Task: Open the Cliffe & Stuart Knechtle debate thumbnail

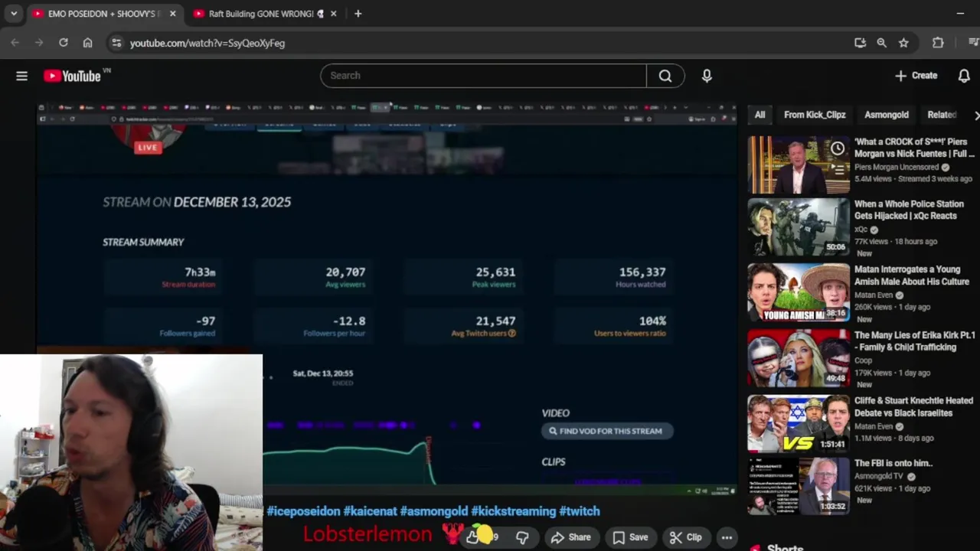Action: (x=799, y=423)
